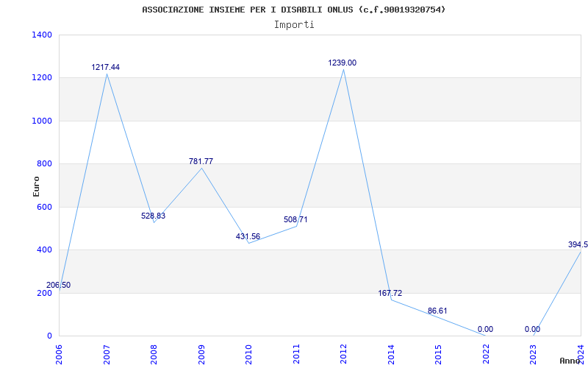Click the 2009 x-axis year
This screenshot has height=368, width=588.
coord(201,354)
